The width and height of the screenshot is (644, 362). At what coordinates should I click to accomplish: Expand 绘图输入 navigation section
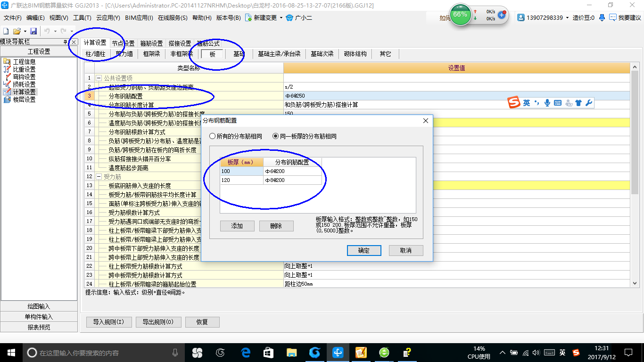[39, 306]
